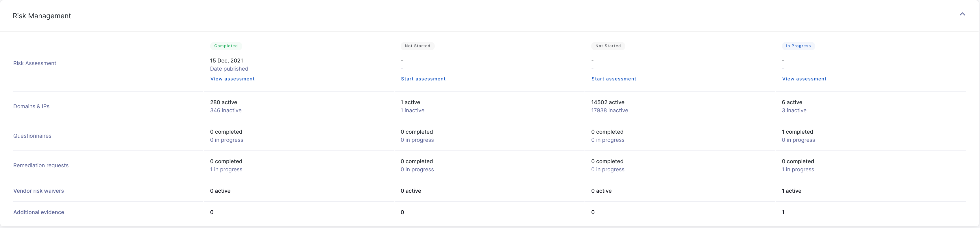Start assessment for vendor with 14502 active domains
This screenshot has height=228, width=980.
pos(614,79)
